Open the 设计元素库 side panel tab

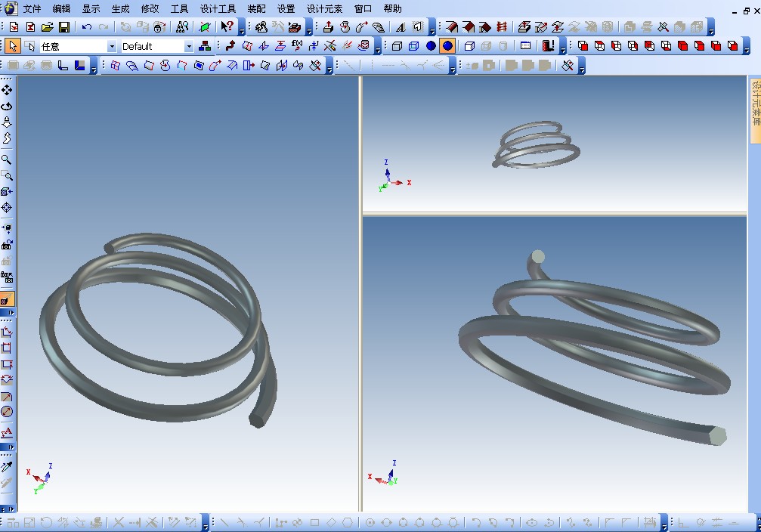755,110
